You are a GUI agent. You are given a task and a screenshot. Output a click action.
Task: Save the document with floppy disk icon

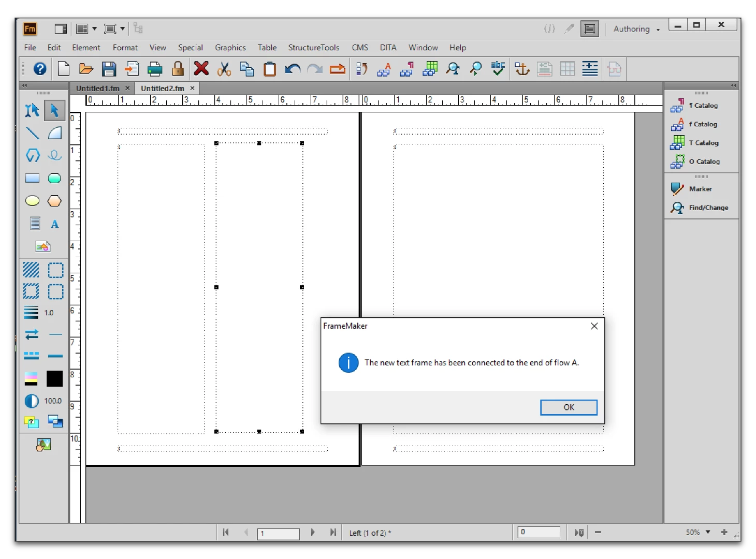pyautogui.click(x=109, y=69)
